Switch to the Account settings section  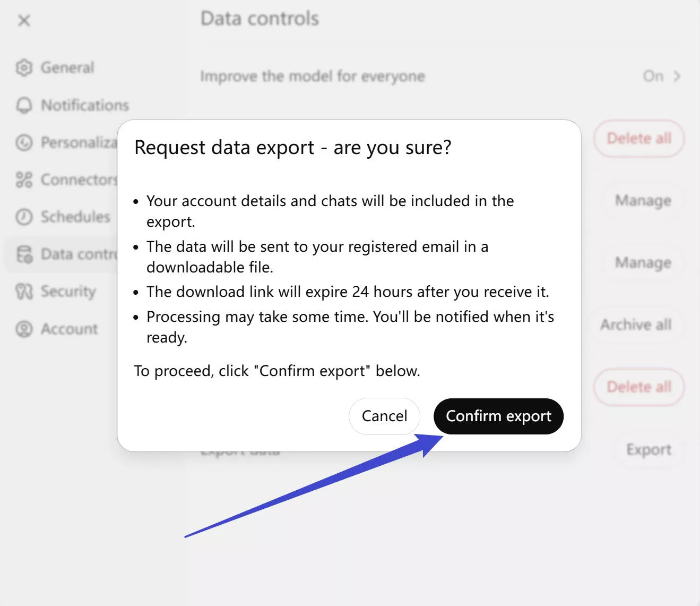69,329
